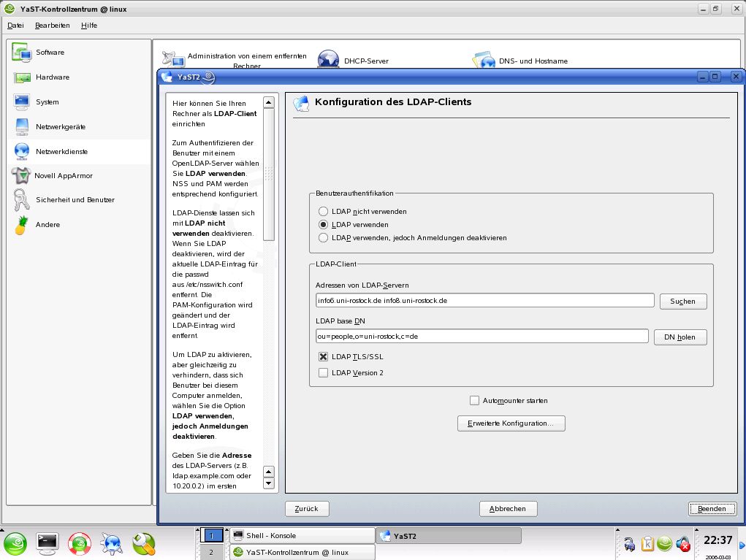
Task: Open the Andere pineapple icon
Action: (21, 225)
